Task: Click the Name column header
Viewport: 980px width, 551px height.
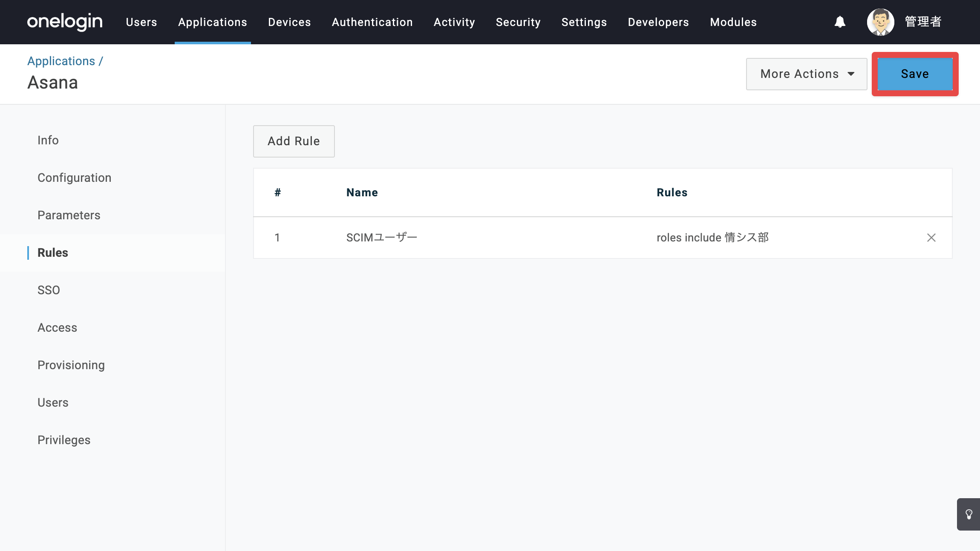Action: tap(362, 192)
